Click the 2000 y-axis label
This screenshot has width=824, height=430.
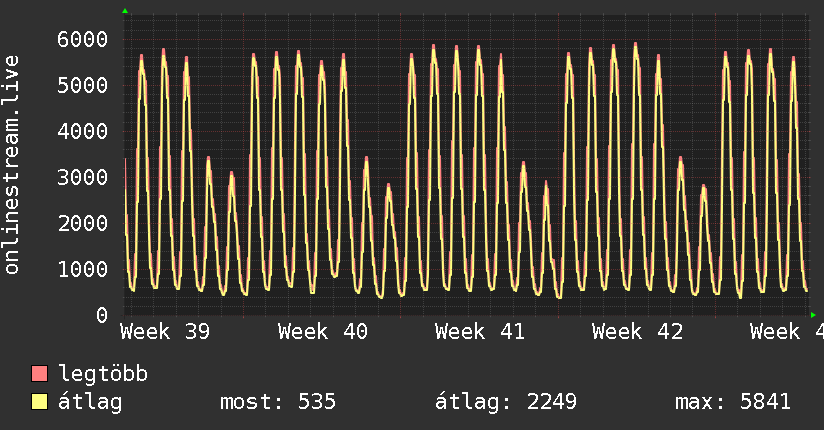(83, 223)
